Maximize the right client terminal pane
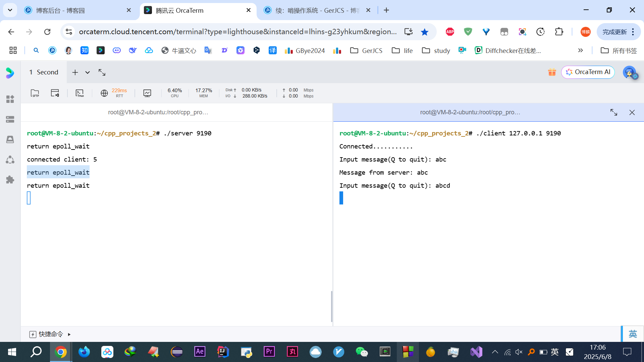 click(x=613, y=113)
